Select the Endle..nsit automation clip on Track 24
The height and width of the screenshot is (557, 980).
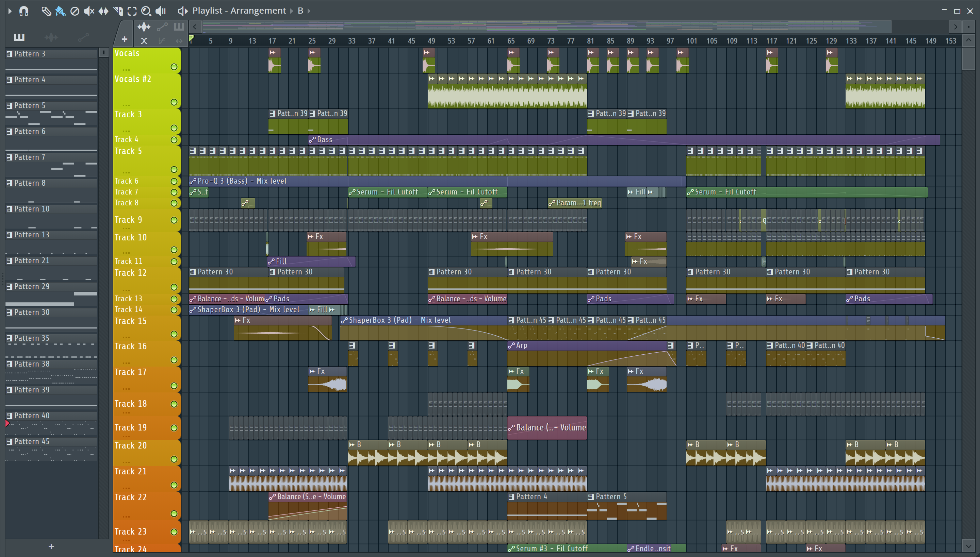click(656, 548)
